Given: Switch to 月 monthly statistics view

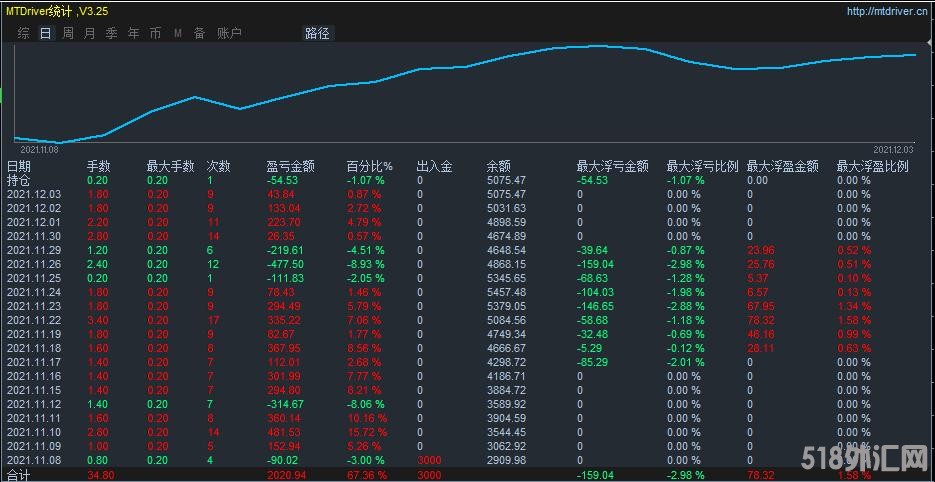Looking at the screenshot, I should tap(90, 33).
